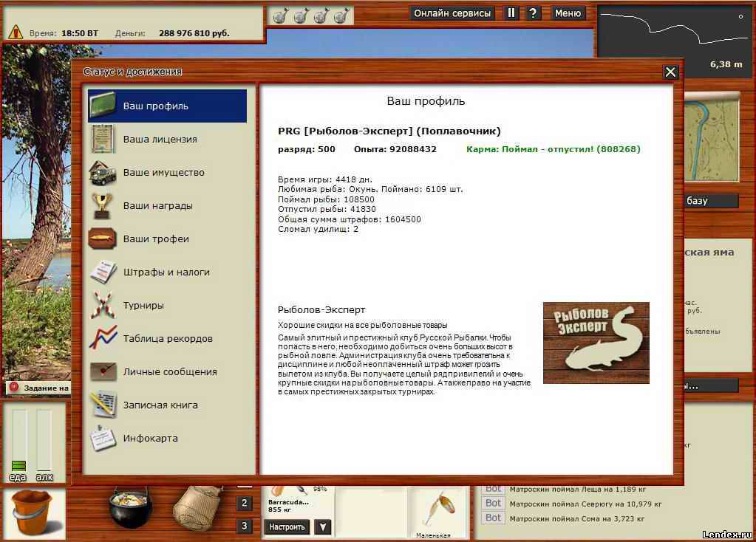
Task: Click the net bag icon
Action: tap(197, 507)
